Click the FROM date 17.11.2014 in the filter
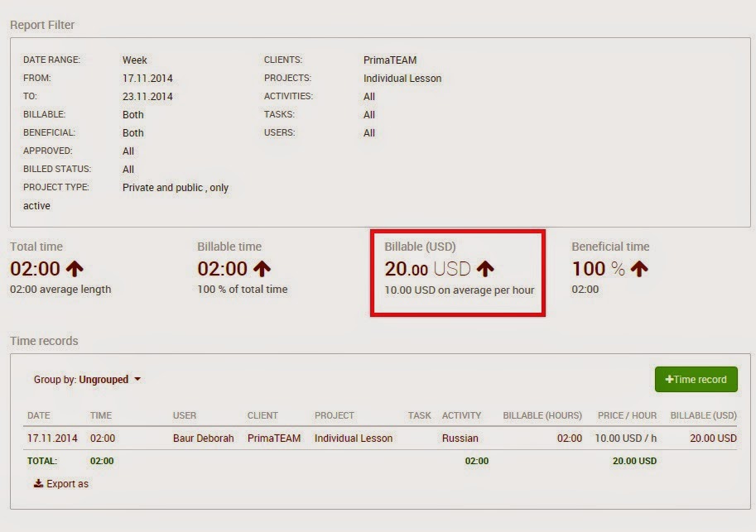This screenshot has width=756, height=532. pos(147,78)
